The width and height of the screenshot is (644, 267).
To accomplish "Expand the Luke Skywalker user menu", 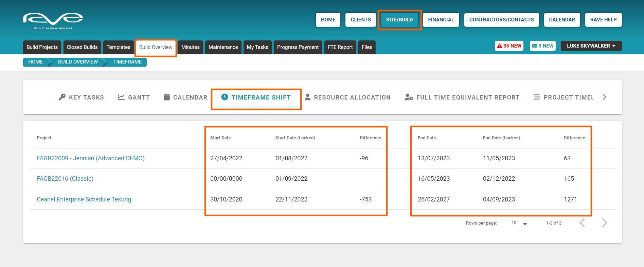I will (591, 46).
